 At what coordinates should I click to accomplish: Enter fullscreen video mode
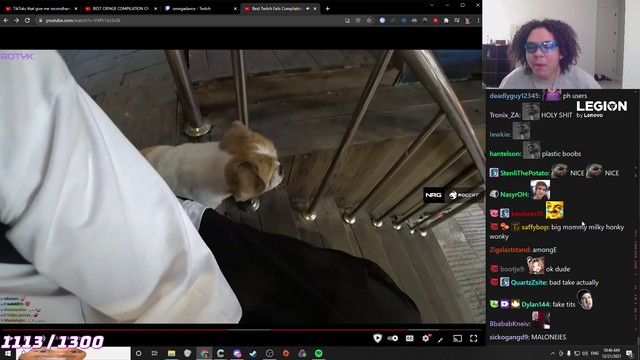pyautogui.click(x=473, y=338)
